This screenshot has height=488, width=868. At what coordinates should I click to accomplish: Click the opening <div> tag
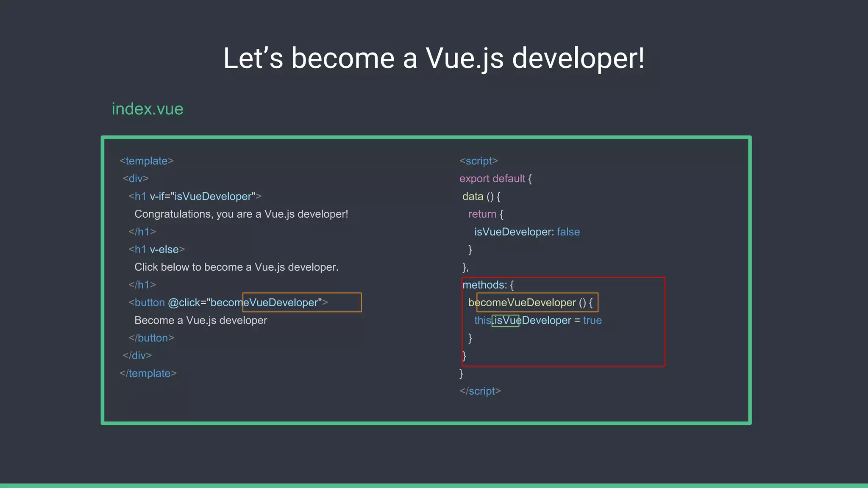pyautogui.click(x=136, y=179)
